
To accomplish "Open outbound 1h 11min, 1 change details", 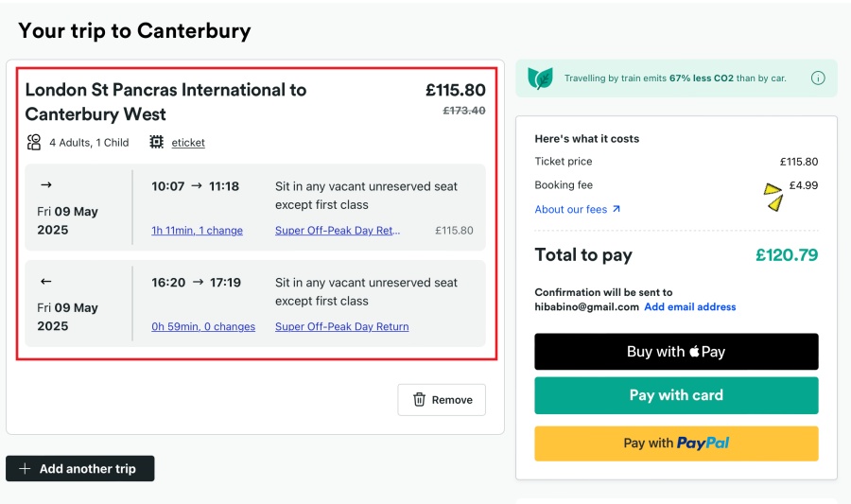I will coord(197,231).
